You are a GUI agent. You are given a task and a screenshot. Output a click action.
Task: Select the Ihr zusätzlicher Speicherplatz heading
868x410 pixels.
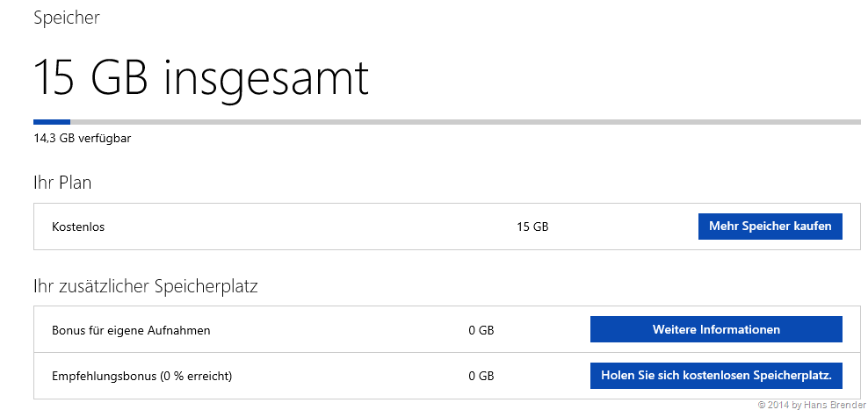click(x=145, y=286)
